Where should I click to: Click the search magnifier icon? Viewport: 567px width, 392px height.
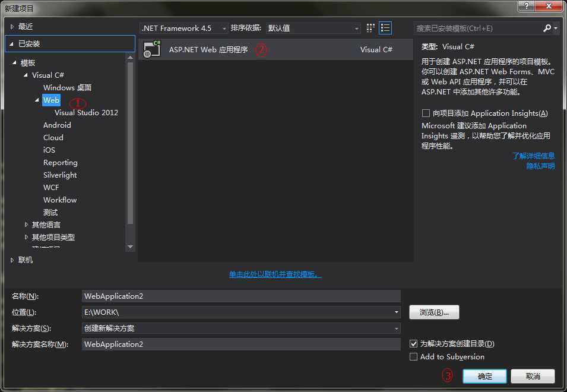(547, 28)
